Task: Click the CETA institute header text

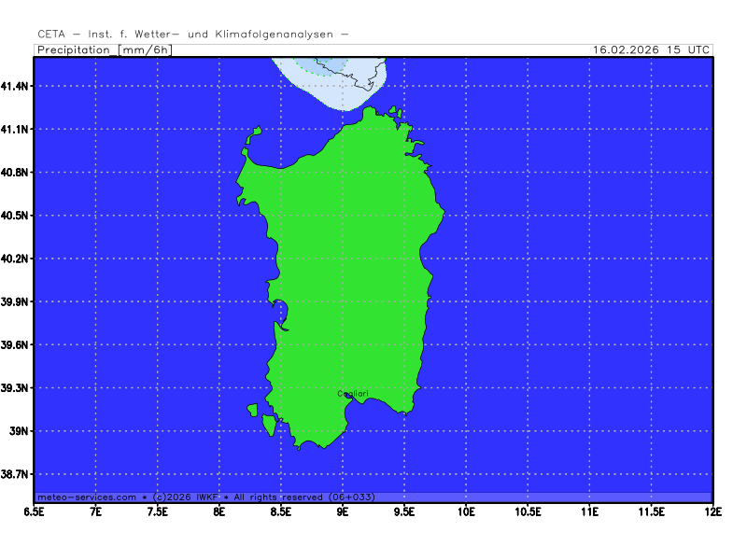Action: (x=193, y=35)
